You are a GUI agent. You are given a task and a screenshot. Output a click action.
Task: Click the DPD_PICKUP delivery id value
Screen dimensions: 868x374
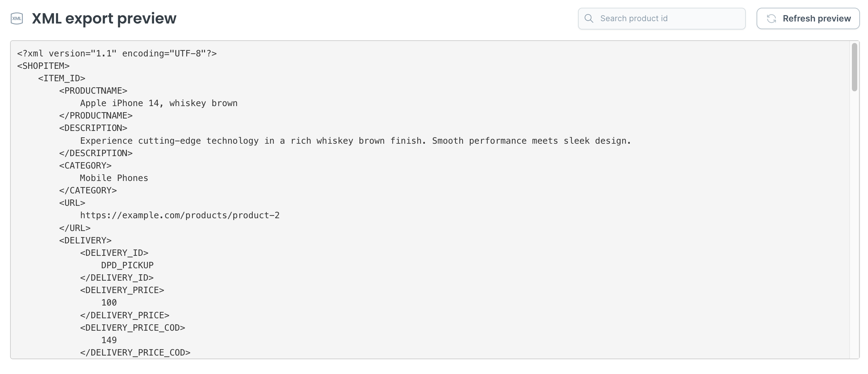(x=127, y=265)
